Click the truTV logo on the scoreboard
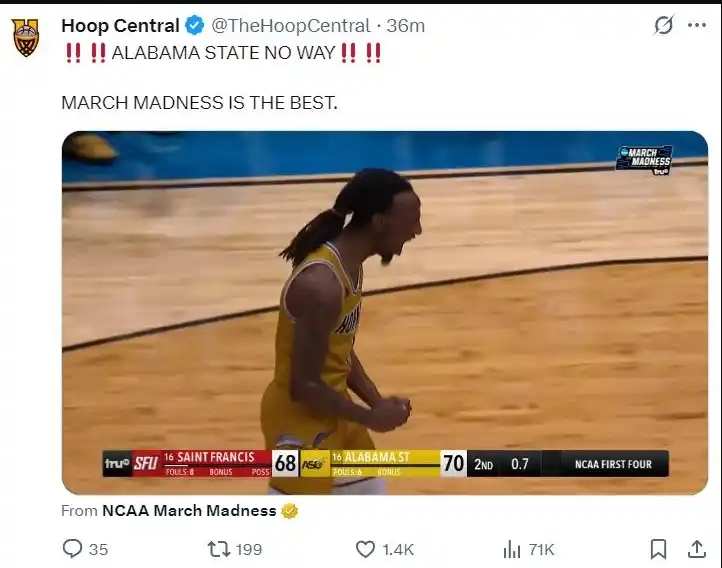Viewport: 722px width, 568px height. [x=117, y=464]
